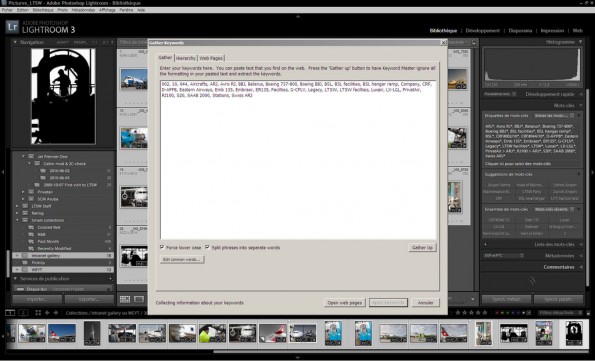The width and height of the screenshot is (595, 361).
Task: Click the filmstrip grid shortcut icon
Action: point(38,313)
